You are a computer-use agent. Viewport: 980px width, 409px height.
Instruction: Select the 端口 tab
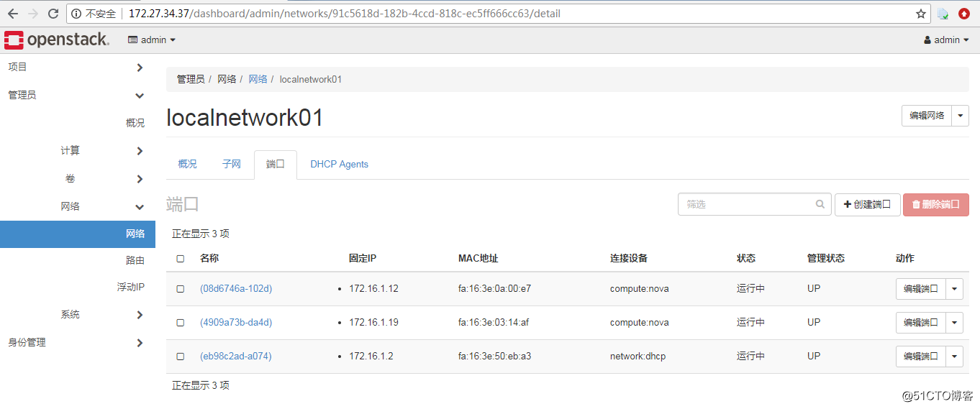[x=276, y=164]
